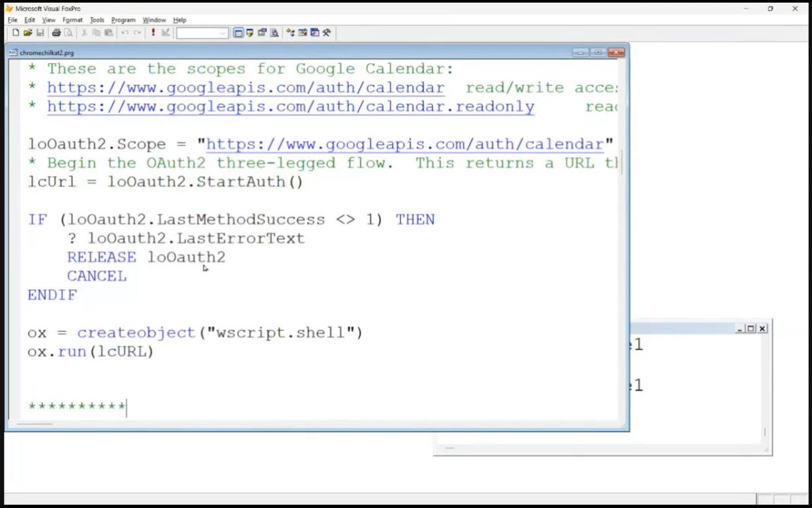Place cursor after the asterisk row at the bottom
The height and width of the screenshot is (508, 812).
pos(127,407)
